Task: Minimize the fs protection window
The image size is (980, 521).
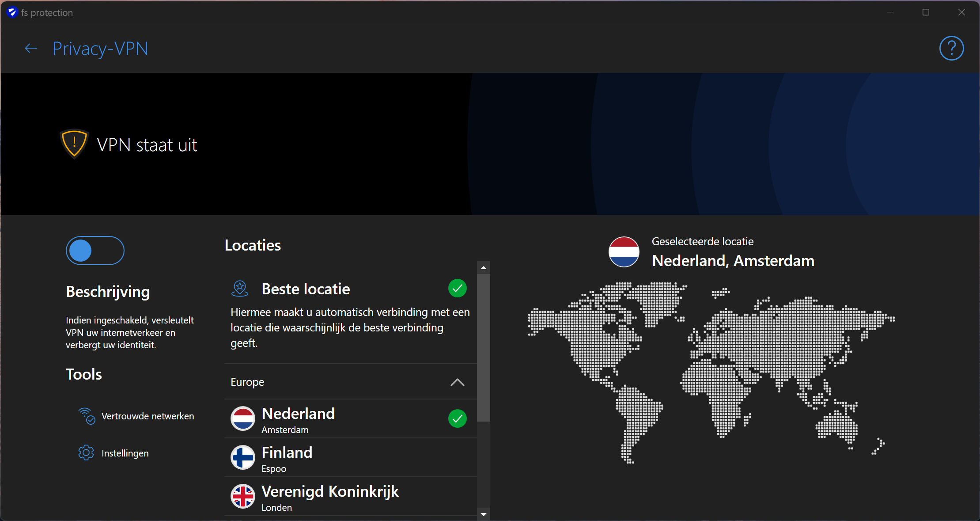Action: 890,12
